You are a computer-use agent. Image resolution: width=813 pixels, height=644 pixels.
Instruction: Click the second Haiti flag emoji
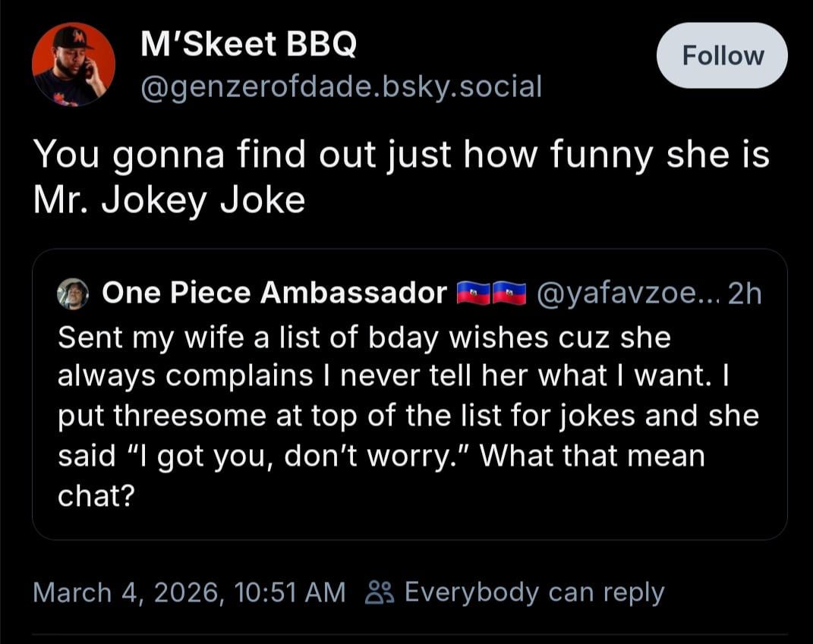click(509, 294)
